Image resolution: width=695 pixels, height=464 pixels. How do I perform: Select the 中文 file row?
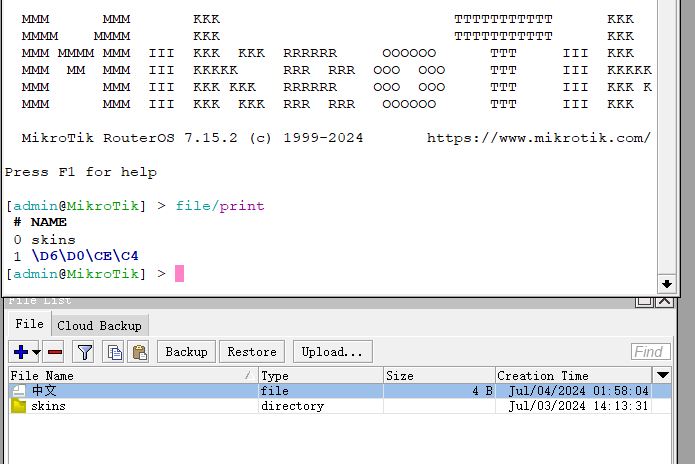(x=340, y=391)
